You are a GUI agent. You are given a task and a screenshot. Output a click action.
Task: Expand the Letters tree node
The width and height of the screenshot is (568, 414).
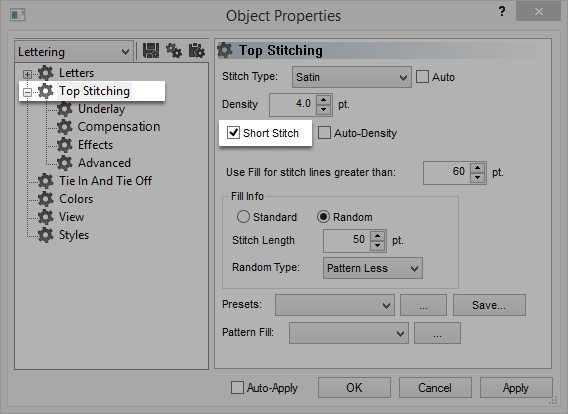(x=27, y=74)
